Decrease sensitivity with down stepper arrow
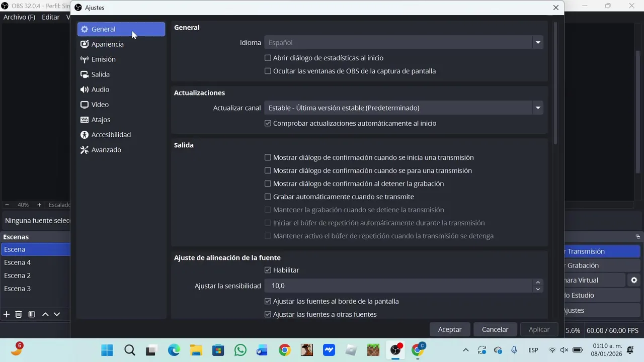Image resolution: width=644 pixels, height=362 pixels. (538, 289)
